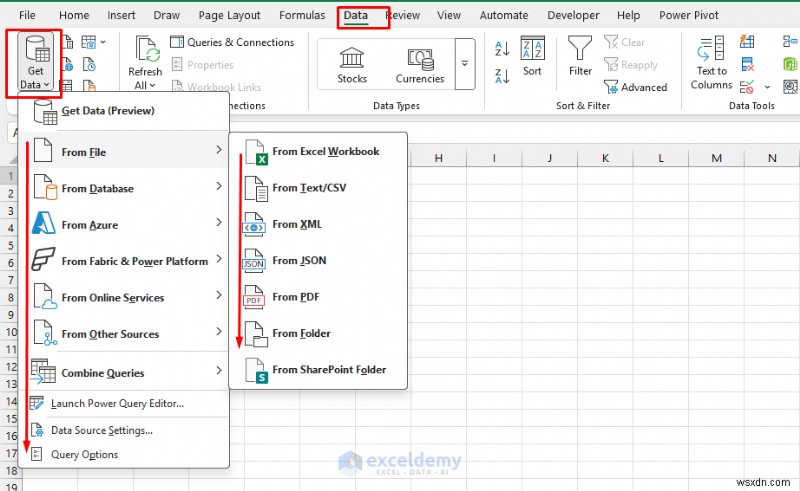Click the Flash Fill icon
The height and width of the screenshot is (491, 800).
point(747,42)
